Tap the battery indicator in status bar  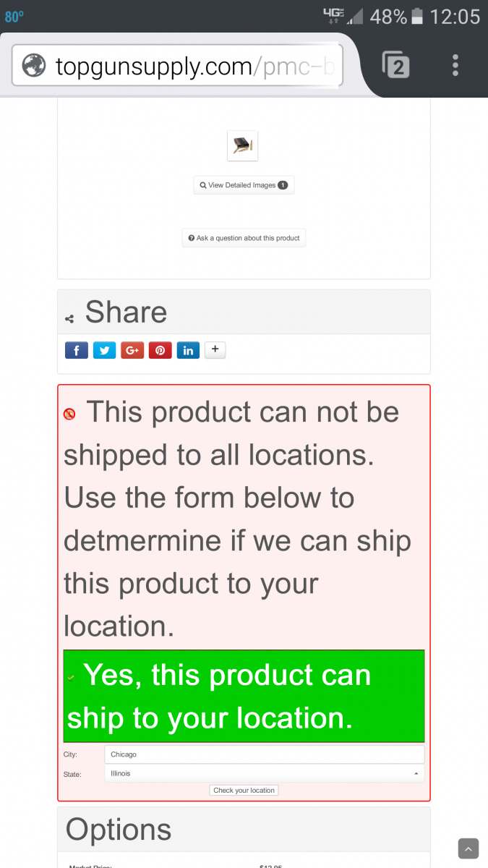(417, 16)
